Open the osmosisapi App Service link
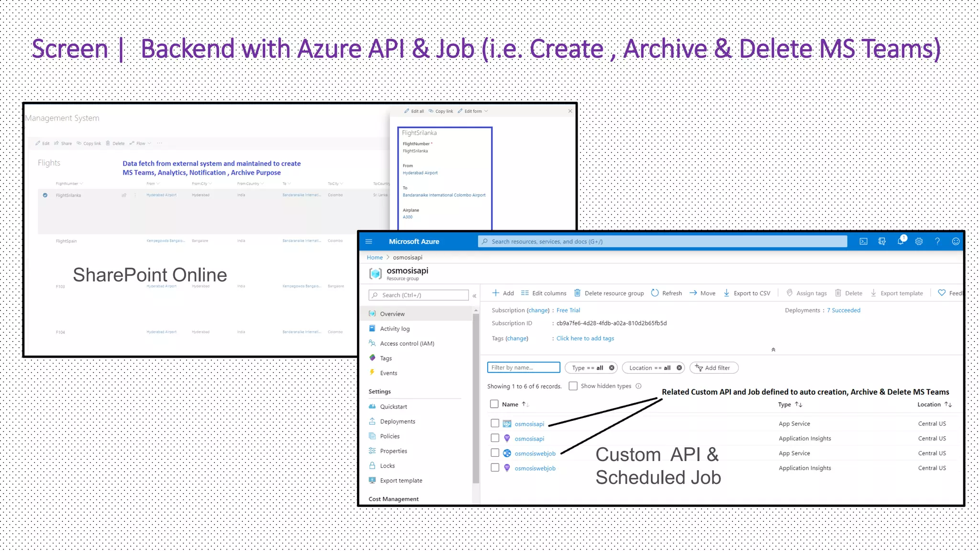This screenshot has width=980, height=551. 529,424
